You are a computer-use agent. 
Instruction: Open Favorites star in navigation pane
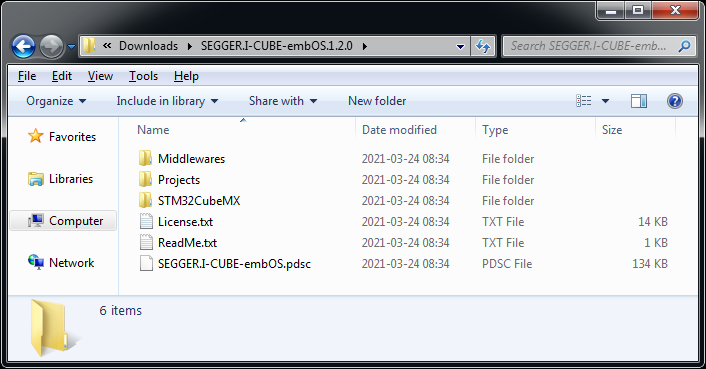point(36,136)
